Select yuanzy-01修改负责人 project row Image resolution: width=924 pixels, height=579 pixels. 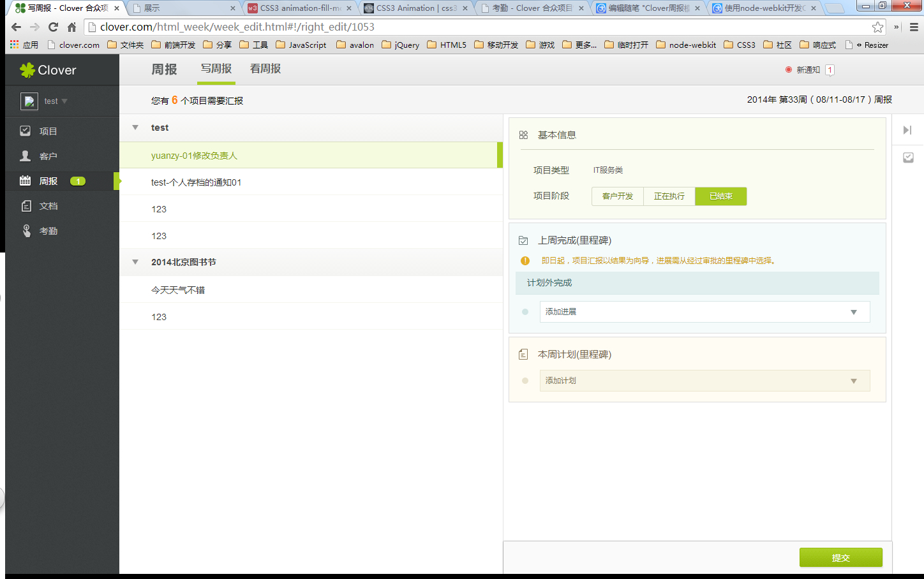click(311, 156)
